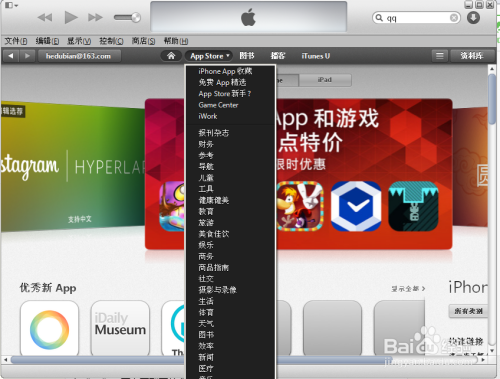Open the teal and black game icon in banner
Screen dimensions: 500x379
(413, 206)
